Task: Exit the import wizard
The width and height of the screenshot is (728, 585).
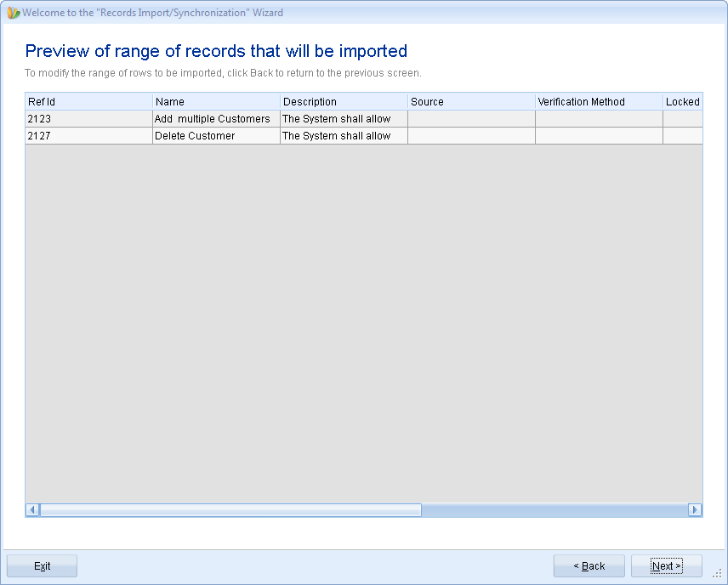Action: [42, 565]
